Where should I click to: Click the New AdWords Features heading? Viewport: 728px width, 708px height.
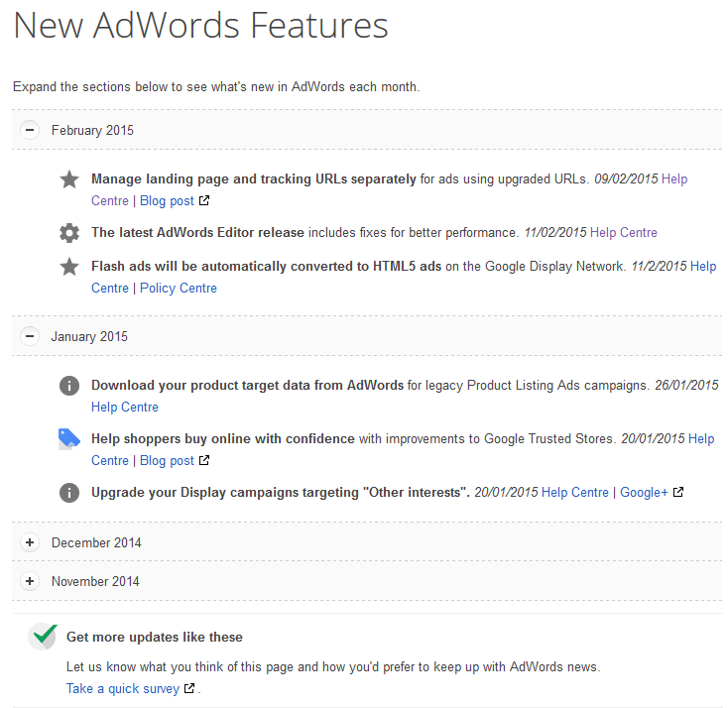coord(200,26)
